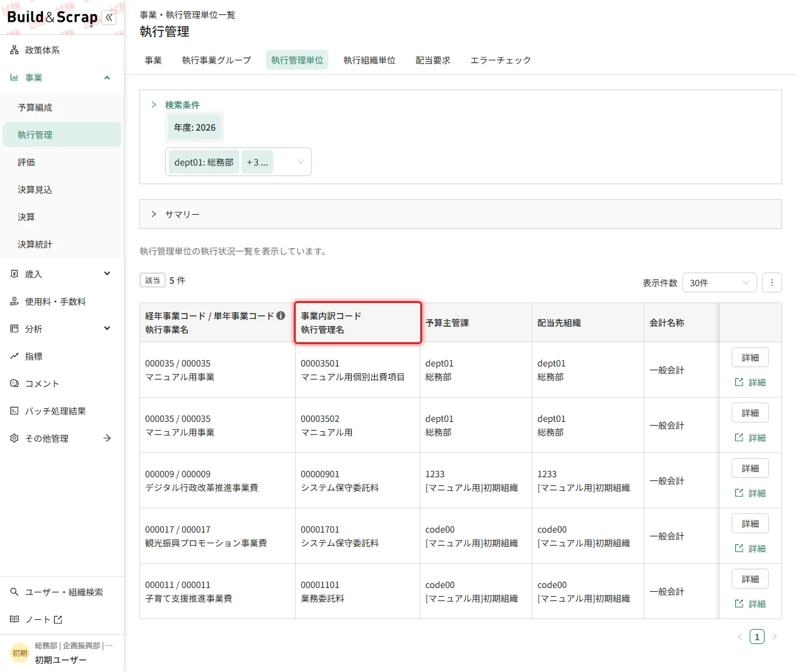Image resolution: width=797 pixels, height=672 pixels.
Task: Click the Build&Scrap logo
Action: click(52, 17)
